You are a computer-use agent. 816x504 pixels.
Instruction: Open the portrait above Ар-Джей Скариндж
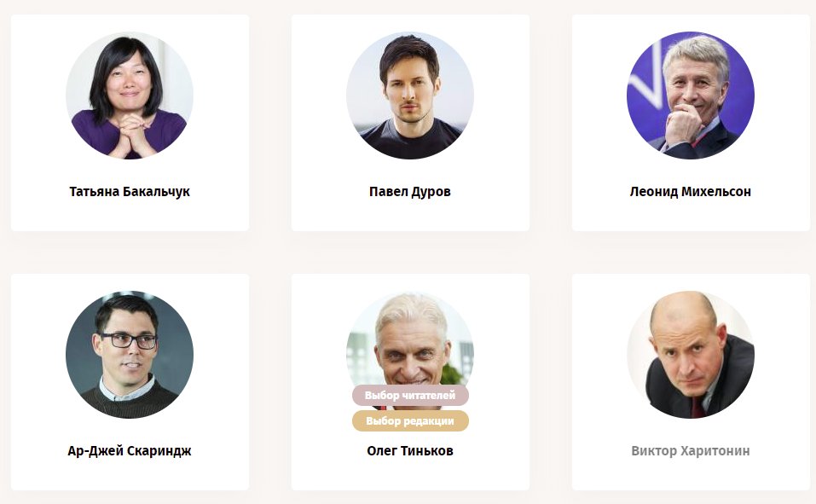130,355
